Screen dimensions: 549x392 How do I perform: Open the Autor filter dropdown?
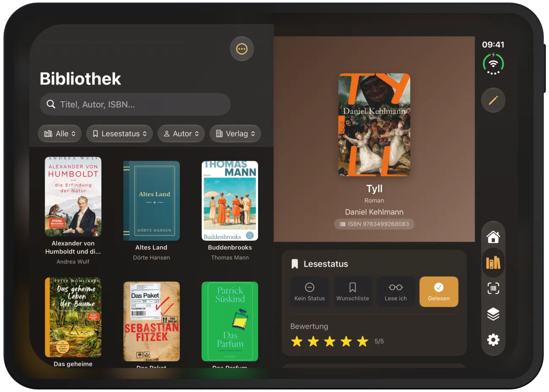click(181, 133)
